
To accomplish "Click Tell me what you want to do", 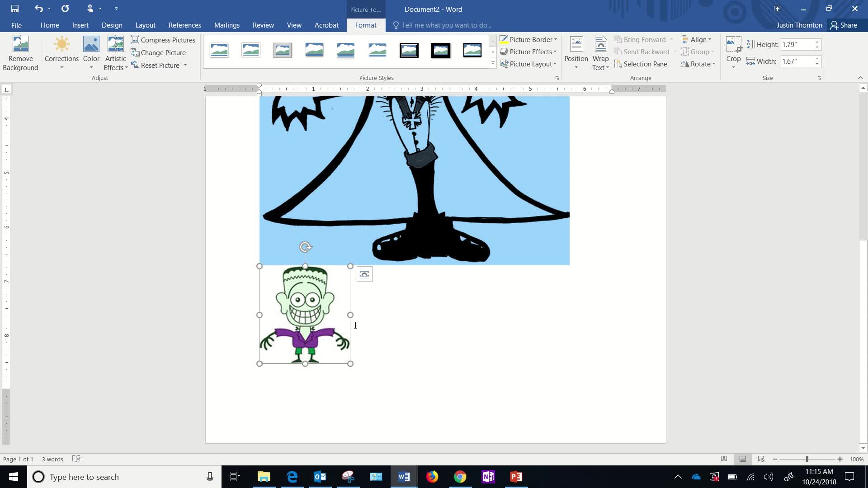I will [446, 25].
